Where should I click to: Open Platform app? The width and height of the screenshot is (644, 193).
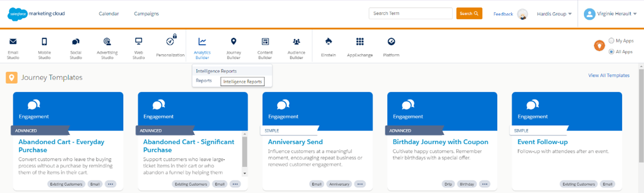pos(391,47)
